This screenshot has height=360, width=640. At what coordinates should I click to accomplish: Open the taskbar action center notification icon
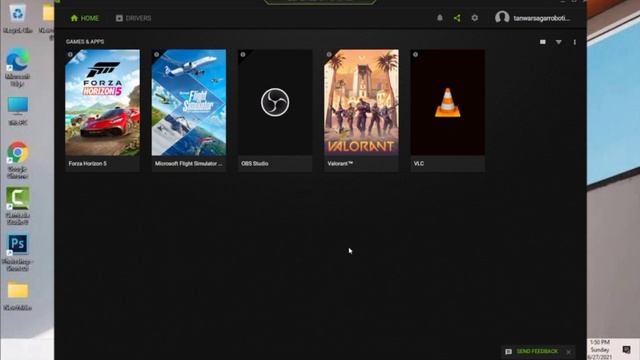pyautogui.click(x=627, y=349)
